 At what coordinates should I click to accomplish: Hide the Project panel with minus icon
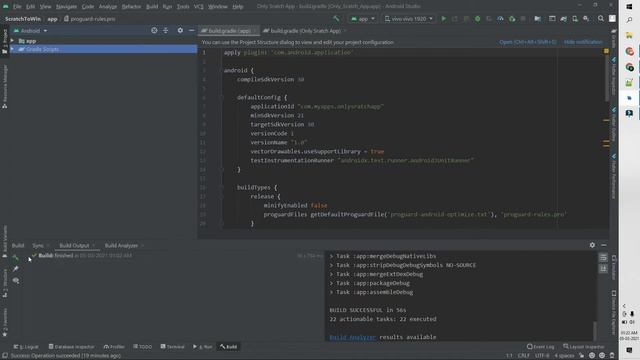pyautogui.click(x=191, y=31)
